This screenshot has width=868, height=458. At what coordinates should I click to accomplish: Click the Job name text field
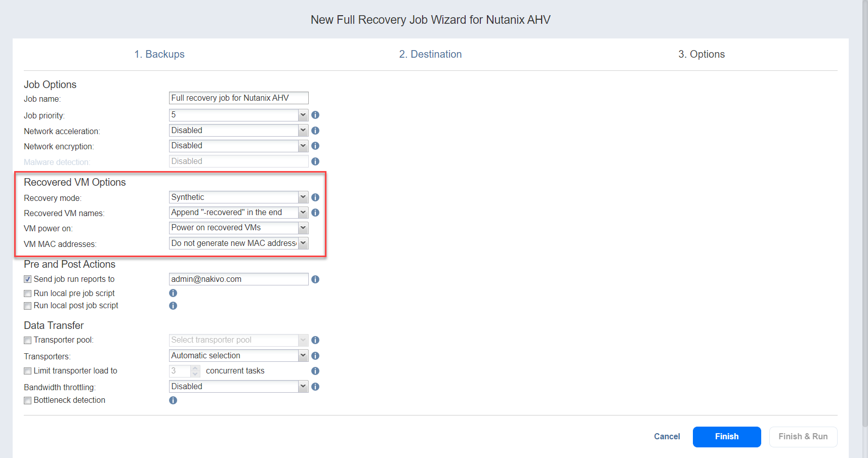238,98
